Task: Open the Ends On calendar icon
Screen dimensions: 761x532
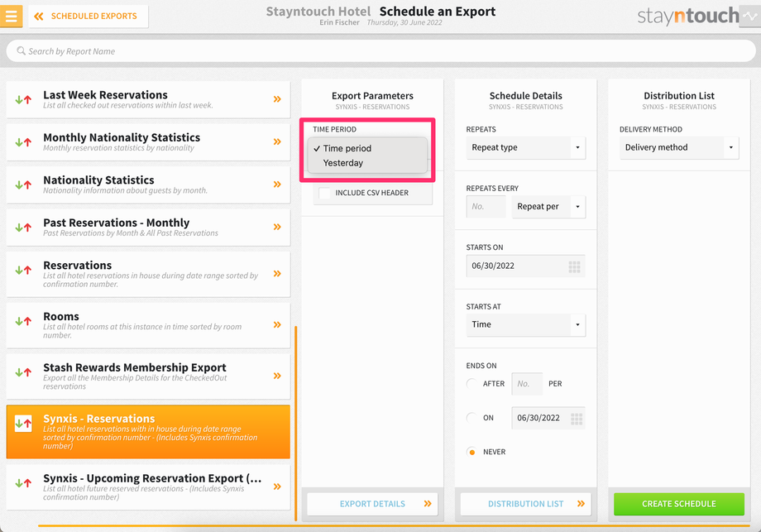Action: 577,419
